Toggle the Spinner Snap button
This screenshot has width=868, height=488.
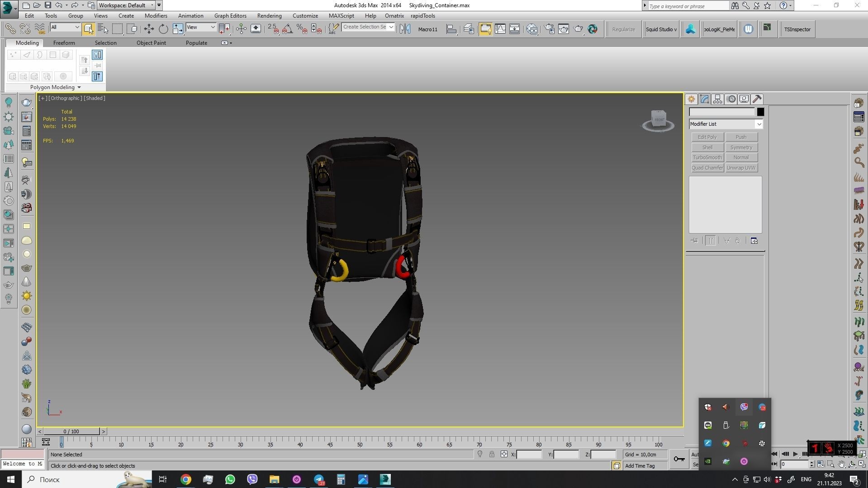pyautogui.click(x=317, y=29)
